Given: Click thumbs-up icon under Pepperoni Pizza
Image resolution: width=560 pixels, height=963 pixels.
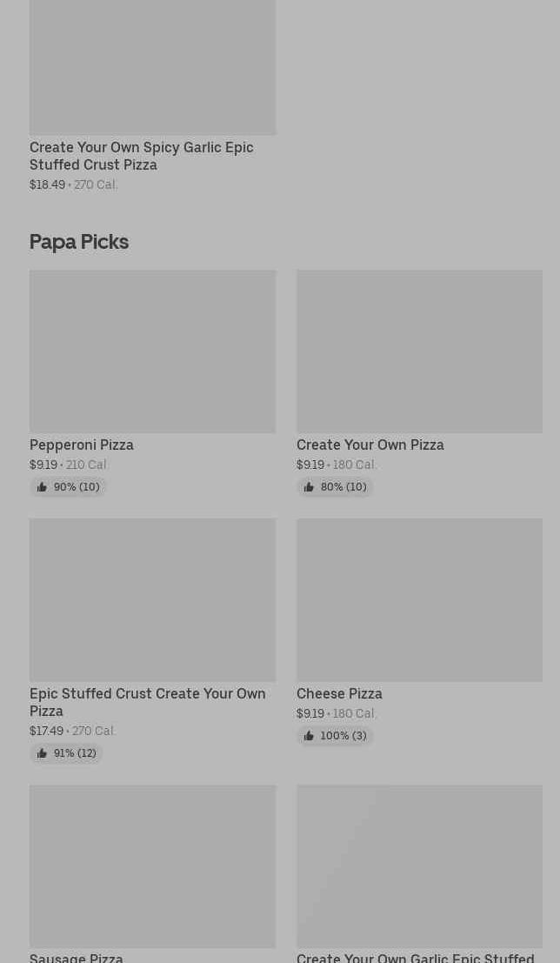Looking at the screenshot, I should pos(42,487).
